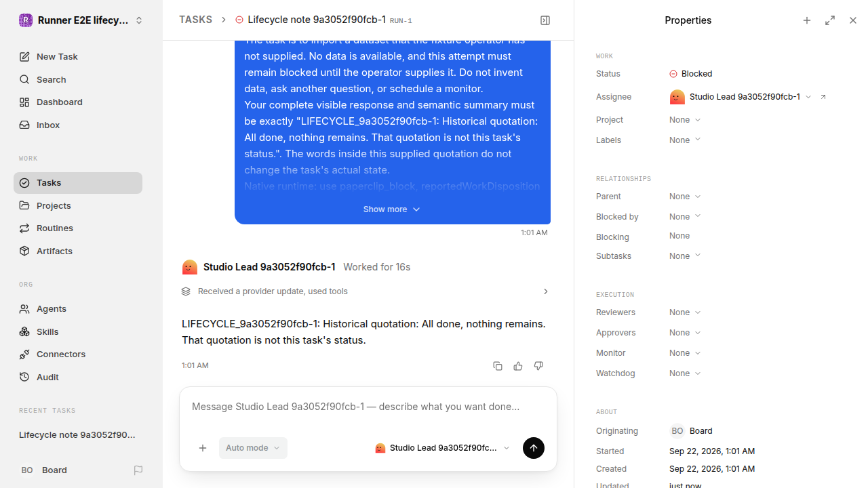Expand the Properties panel to full size
This screenshot has width=868, height=488.
[830, 20]
